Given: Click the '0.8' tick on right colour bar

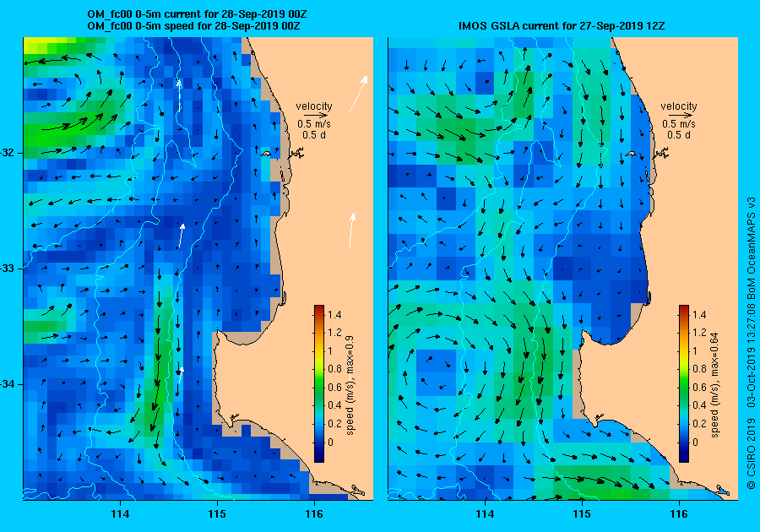Looking at the screenshot, I should pyautogui.click(x=699, y=369).
